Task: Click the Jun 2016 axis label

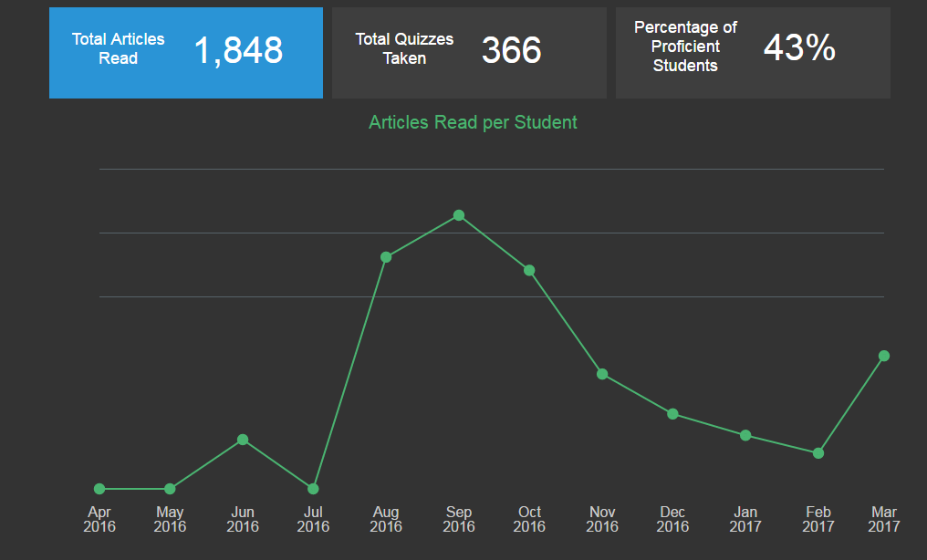Action: click(243, 519)
